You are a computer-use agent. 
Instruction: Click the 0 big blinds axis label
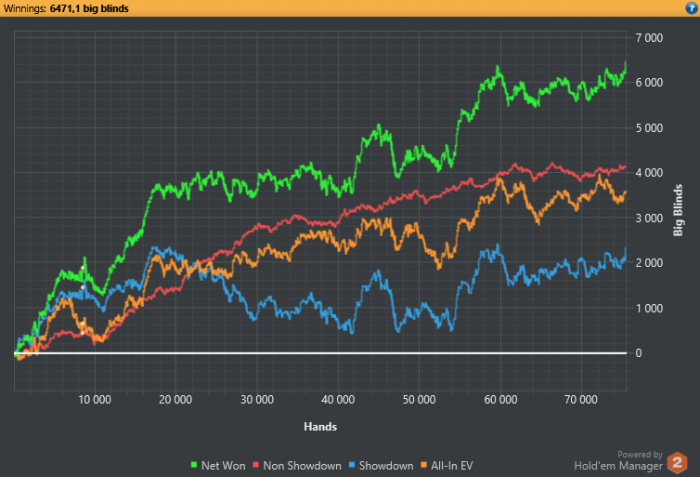(639, 353)
